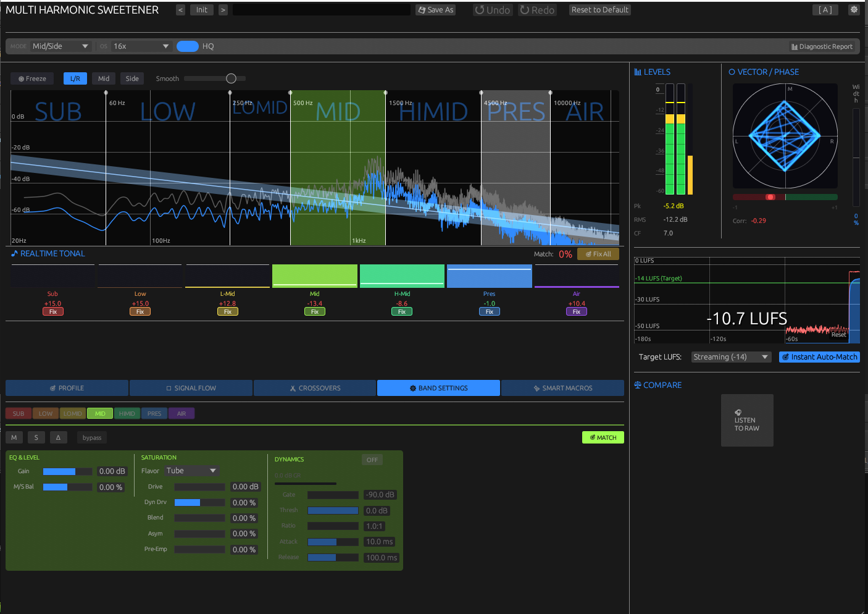This screenshot has height=614, width=868.
Task: Toggle the S solo button
Action: 36,437
